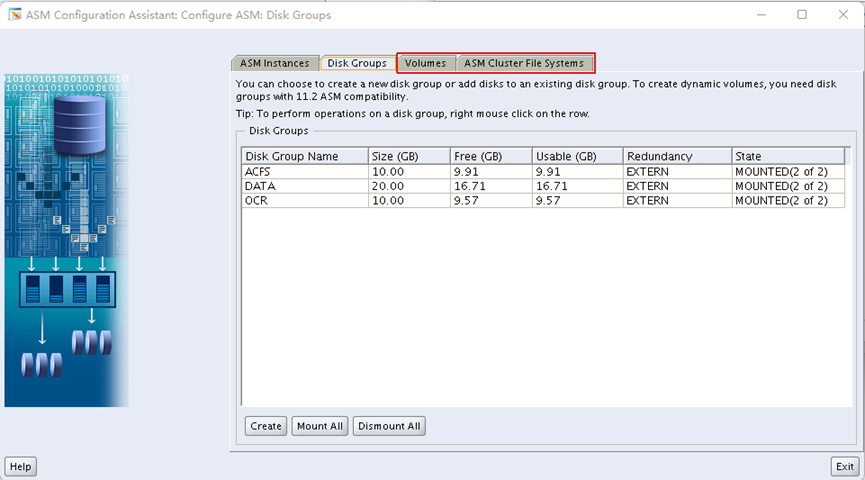Click usable value 16.71 in DATA row
The image size is (865, 480).
pos(552,186)
